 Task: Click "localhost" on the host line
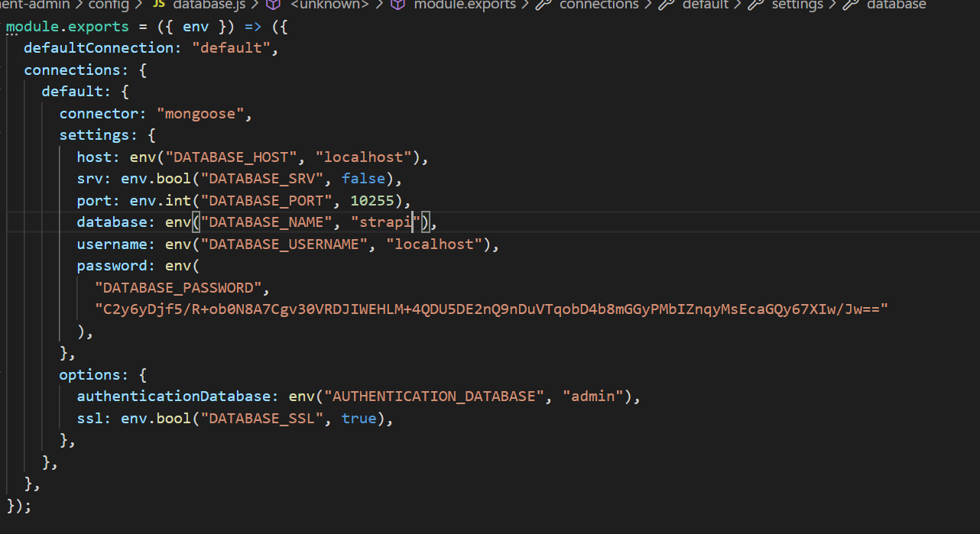[x=364, y=157]
